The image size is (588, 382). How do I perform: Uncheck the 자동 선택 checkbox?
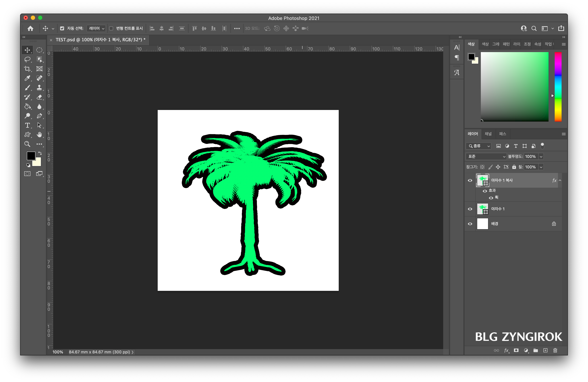62,28
